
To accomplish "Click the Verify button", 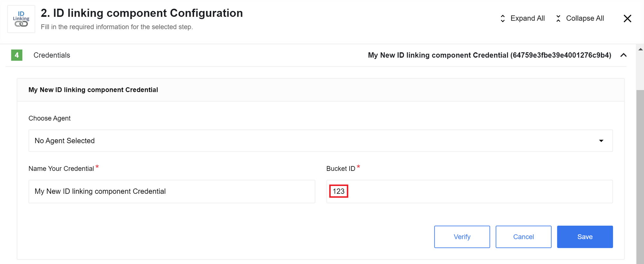I will 462,237.
